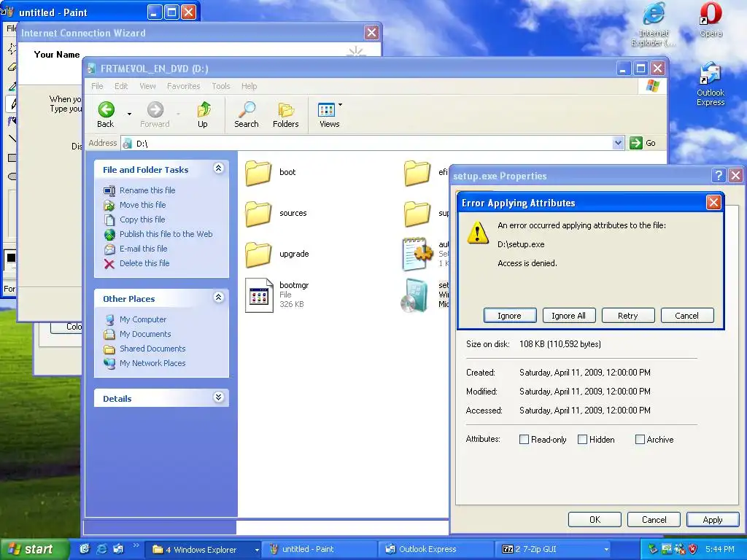Select the setup disc installer icon

click(414, 295)
